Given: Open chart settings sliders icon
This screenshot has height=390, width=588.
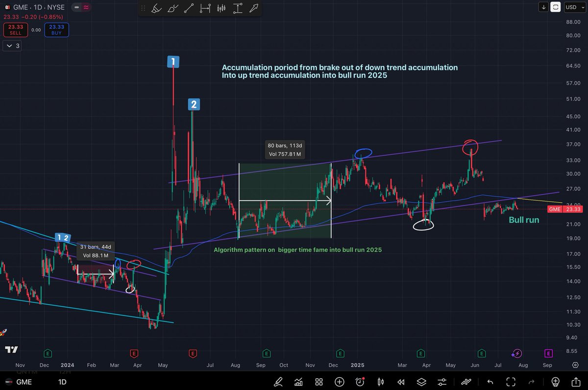Looking at the screenshot, I should point(442,382).
